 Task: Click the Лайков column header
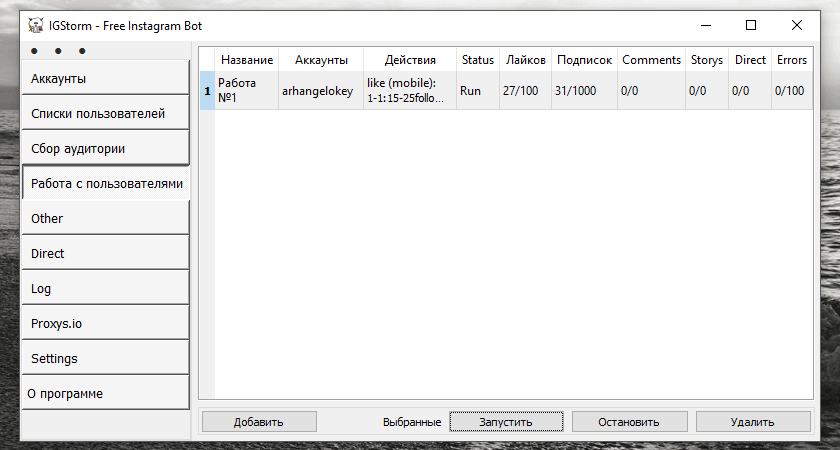point(526,59)
